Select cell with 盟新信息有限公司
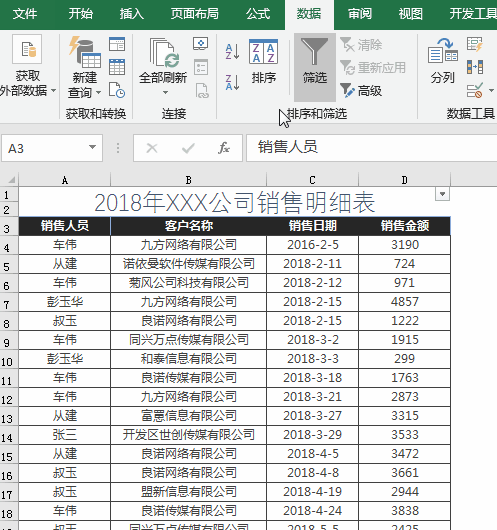This screenshot has width=497, height=530. tap(189, 491)
